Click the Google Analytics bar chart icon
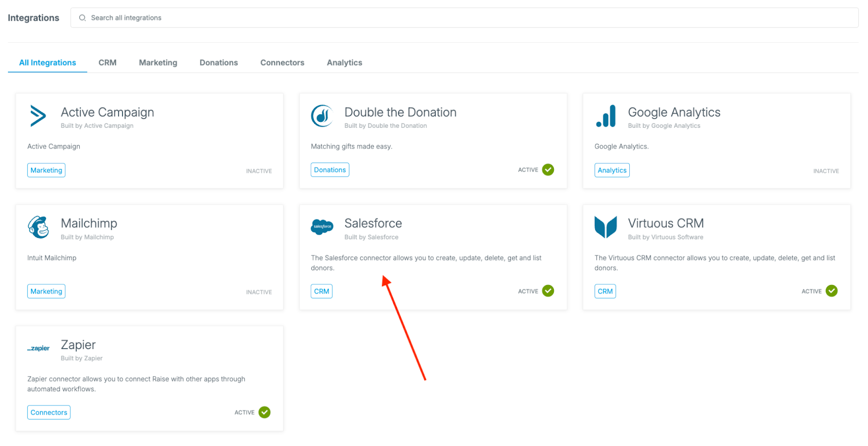Viewport: 868px width, 446px height. click(x=606, y=116)
